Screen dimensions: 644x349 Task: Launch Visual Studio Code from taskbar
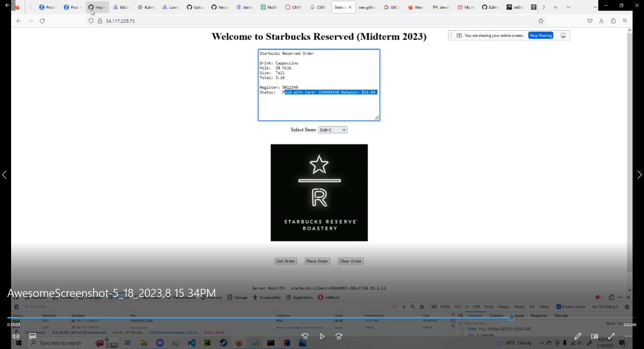pyautogui.click(x=192, y=343)
